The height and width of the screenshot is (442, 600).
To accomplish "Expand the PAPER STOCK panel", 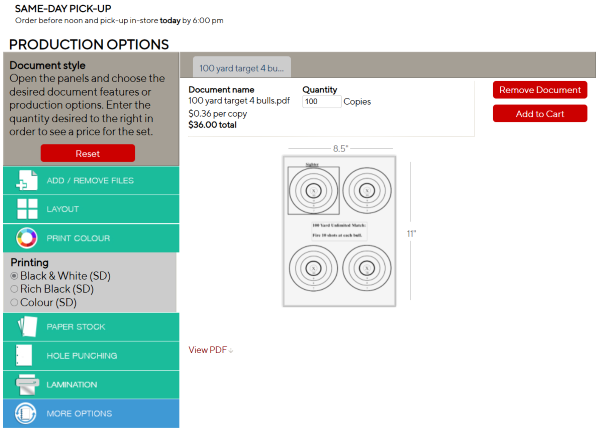I will pyautogui.click(x=91, y=327).
